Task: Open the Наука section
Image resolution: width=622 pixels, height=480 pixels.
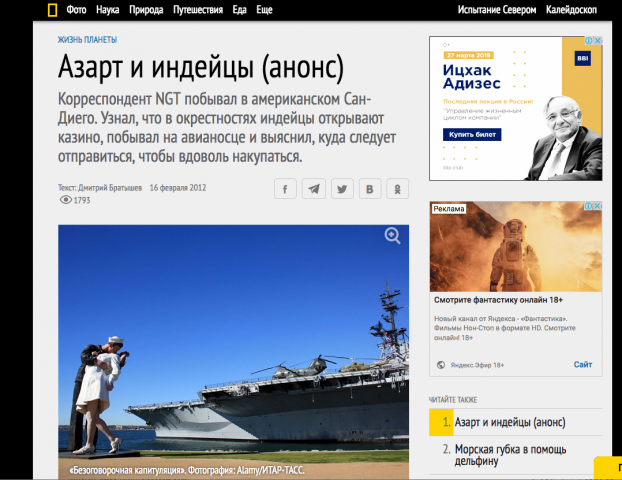Action: click(x=108, y=10)
